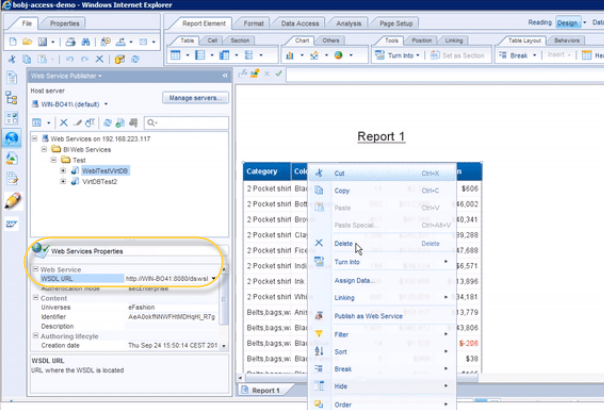Viewport: 604px width, 410px height.
Task: Click the Manage servers button
Action: (195, 98)
